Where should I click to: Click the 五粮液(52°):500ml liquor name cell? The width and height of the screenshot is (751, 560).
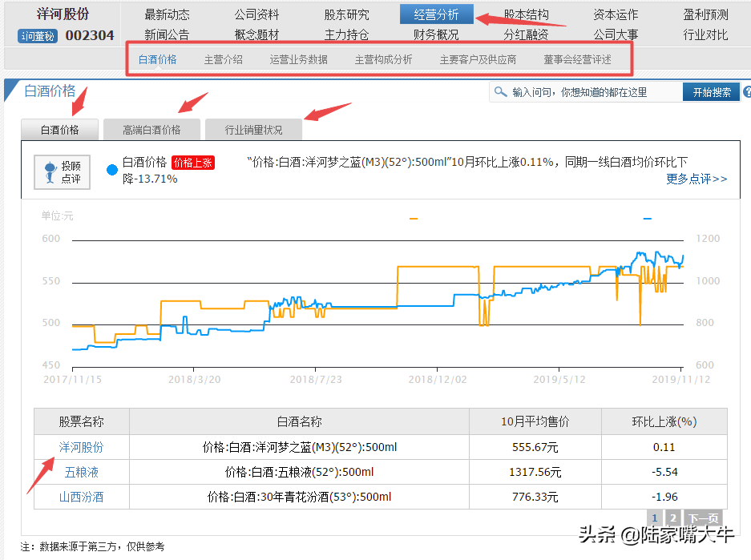point(299,472)
